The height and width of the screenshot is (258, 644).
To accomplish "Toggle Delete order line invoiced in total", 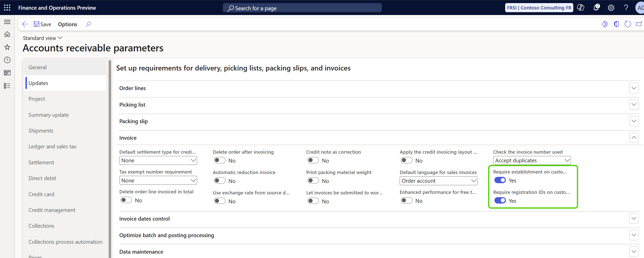I will 126,200.
